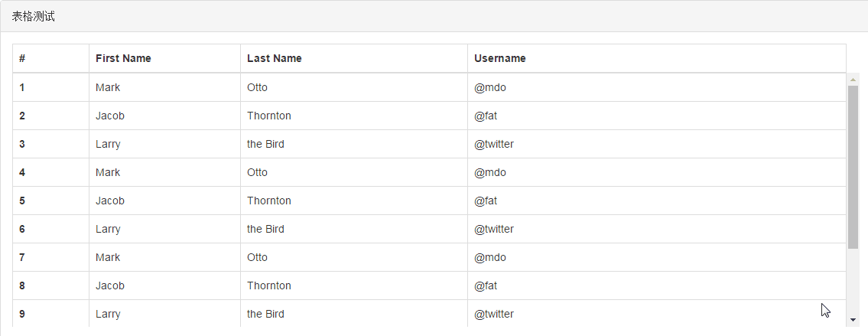Image resolution: width=868 pixels, height=336 pixels.
Task: Select Otto in row 1
Action: click(257, 87)
